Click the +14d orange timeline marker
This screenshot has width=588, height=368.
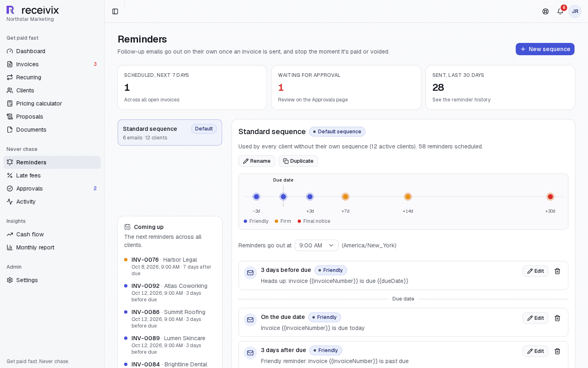coord(408,197)
